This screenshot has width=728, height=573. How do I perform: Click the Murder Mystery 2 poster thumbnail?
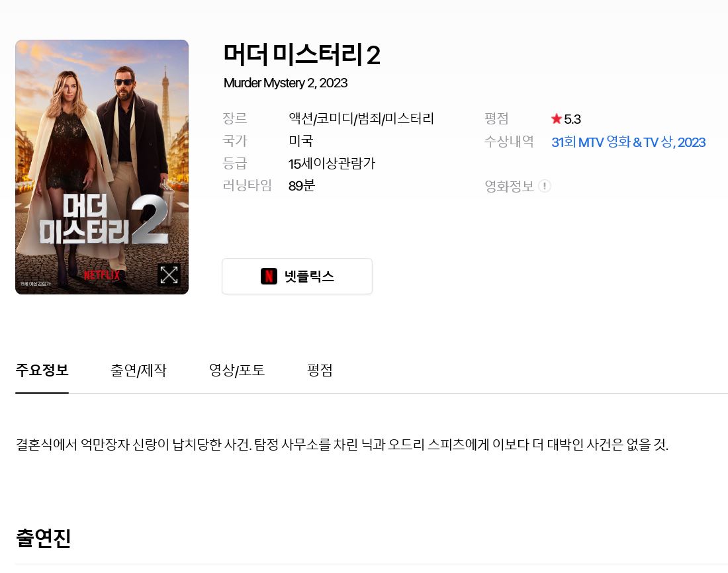pyautogui.click(x=102, y=167)
